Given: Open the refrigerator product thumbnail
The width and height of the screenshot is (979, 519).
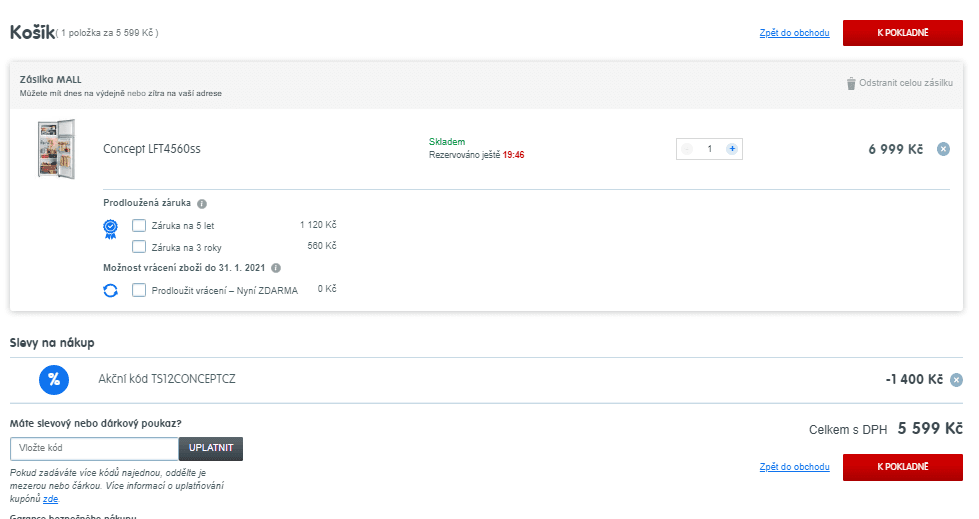Looking at the screenshot, I should 56,149.
